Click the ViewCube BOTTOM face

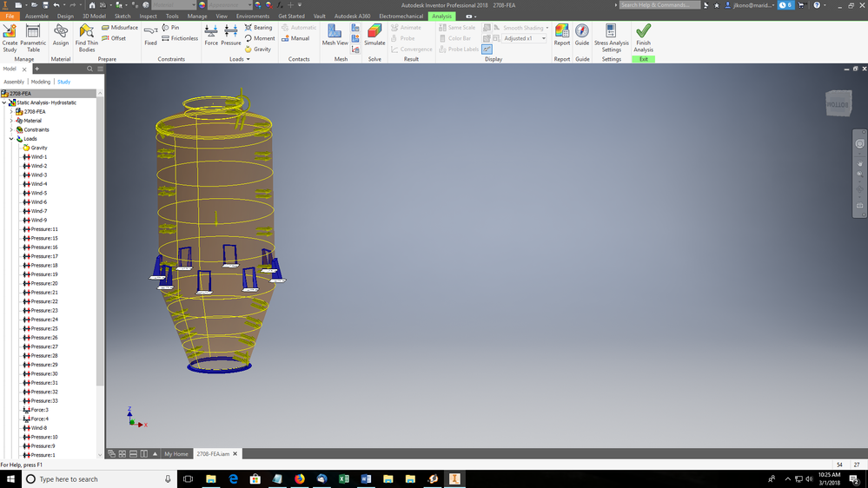[838, 104]
